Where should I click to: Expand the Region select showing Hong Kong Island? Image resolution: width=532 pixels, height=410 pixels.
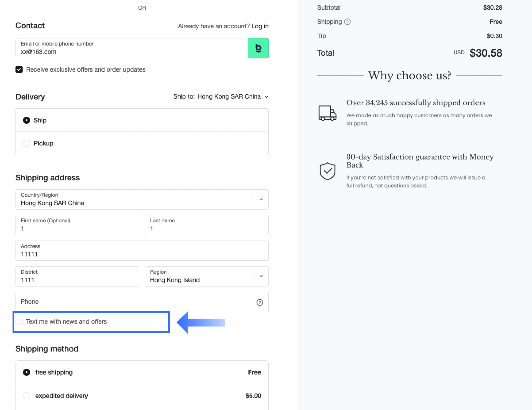click(x=207, y=276)
